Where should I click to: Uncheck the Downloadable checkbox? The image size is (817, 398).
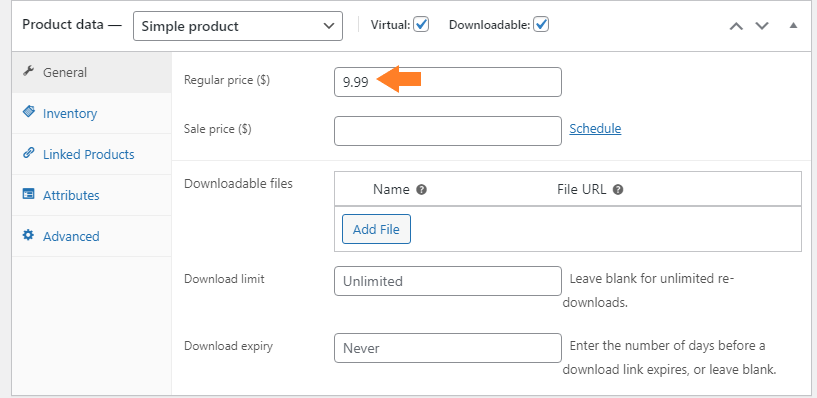pyautogui.click(x=541, y=24)
